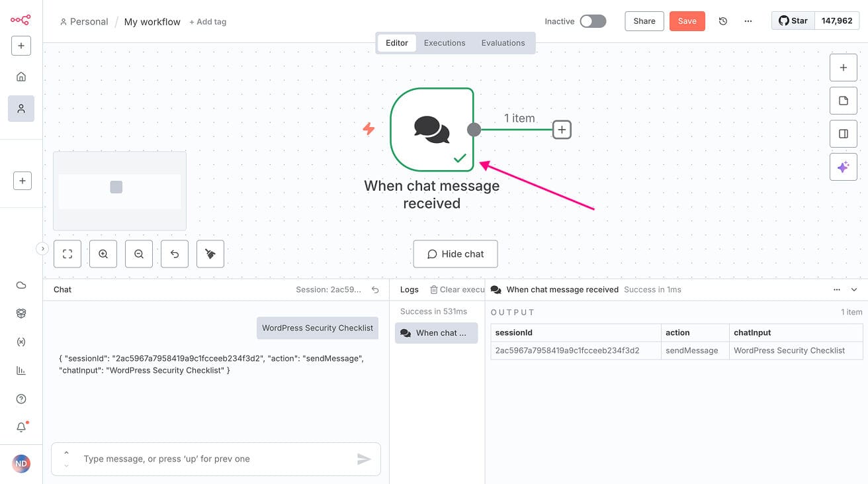
Task: Open notifications via the bell icon
Action: (21, 426)
